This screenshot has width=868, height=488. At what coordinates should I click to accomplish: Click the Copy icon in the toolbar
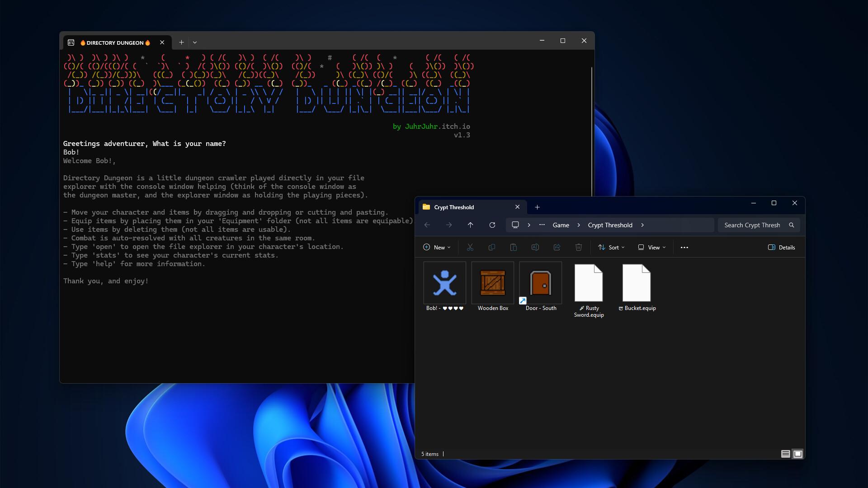coord(492,247)
